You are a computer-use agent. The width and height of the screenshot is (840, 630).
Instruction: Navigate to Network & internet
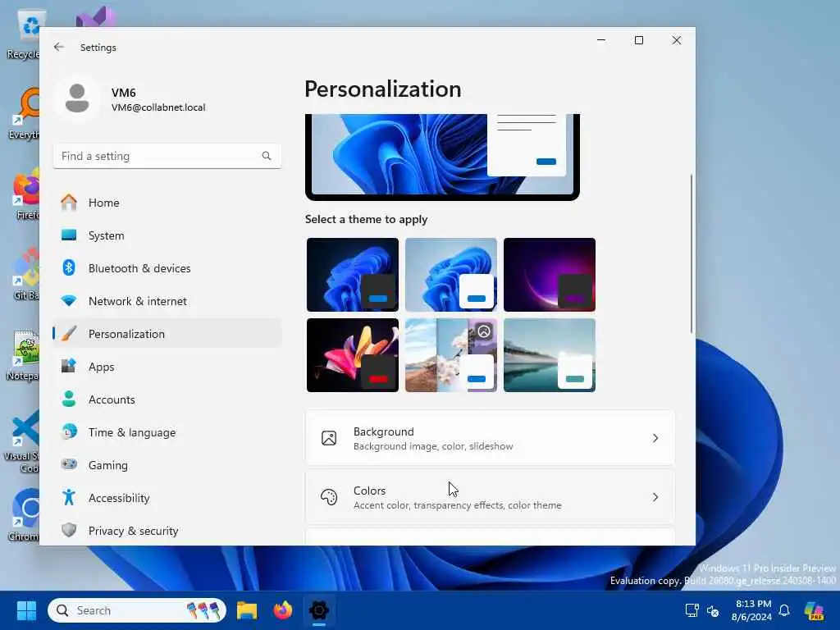click(x=167, y=300)
